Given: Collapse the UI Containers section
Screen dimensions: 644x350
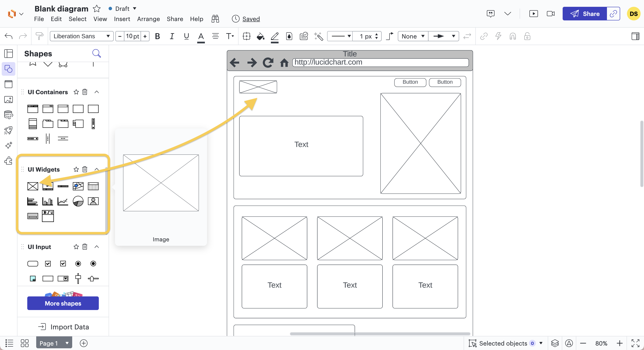Looking at the screenshot, I should click(97, 92).
